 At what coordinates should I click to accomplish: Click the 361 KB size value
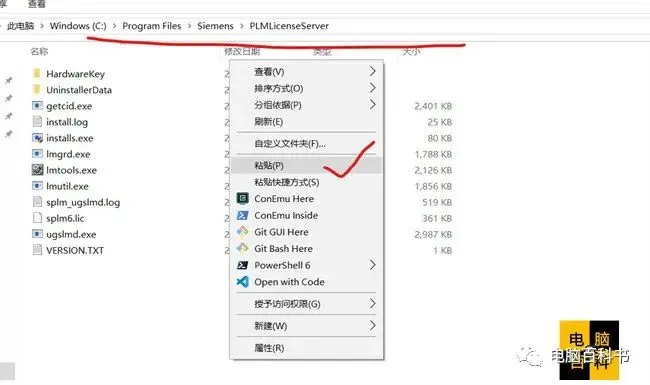coord(437,218)
